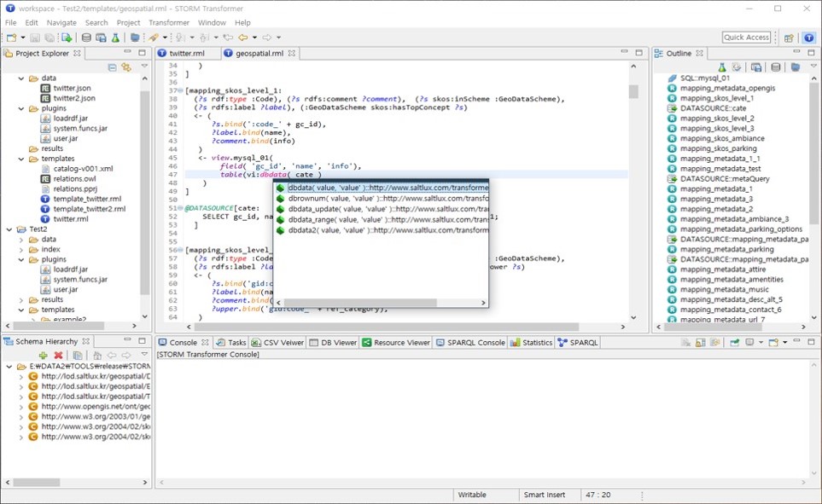Select mapping_metadata_music in Outline
The image size is (822, 504).
tap(724, 289)
